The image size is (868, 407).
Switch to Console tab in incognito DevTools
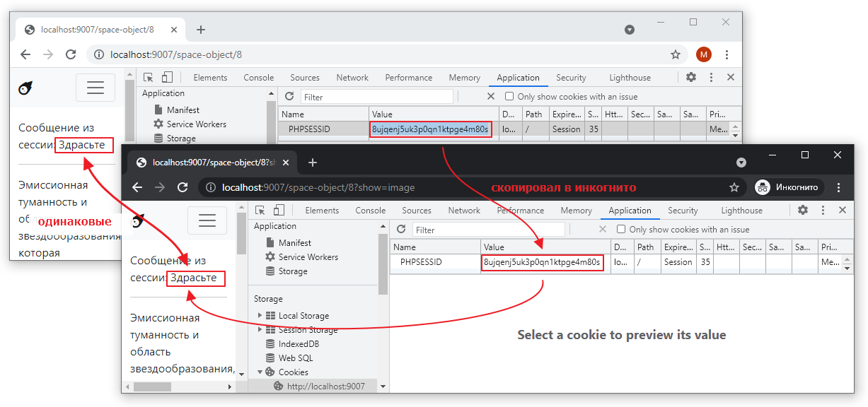370,211
